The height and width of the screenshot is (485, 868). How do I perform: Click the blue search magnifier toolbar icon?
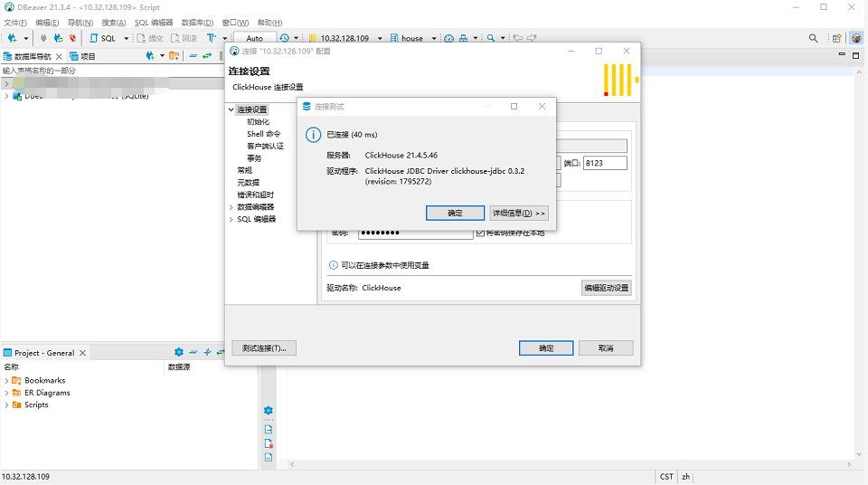pos(490,38)
